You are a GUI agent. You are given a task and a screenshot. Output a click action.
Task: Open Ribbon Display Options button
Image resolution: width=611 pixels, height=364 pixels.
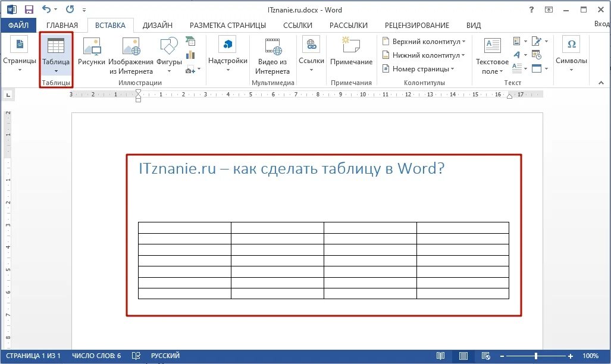pyautogui.click(x=549, y=10)
